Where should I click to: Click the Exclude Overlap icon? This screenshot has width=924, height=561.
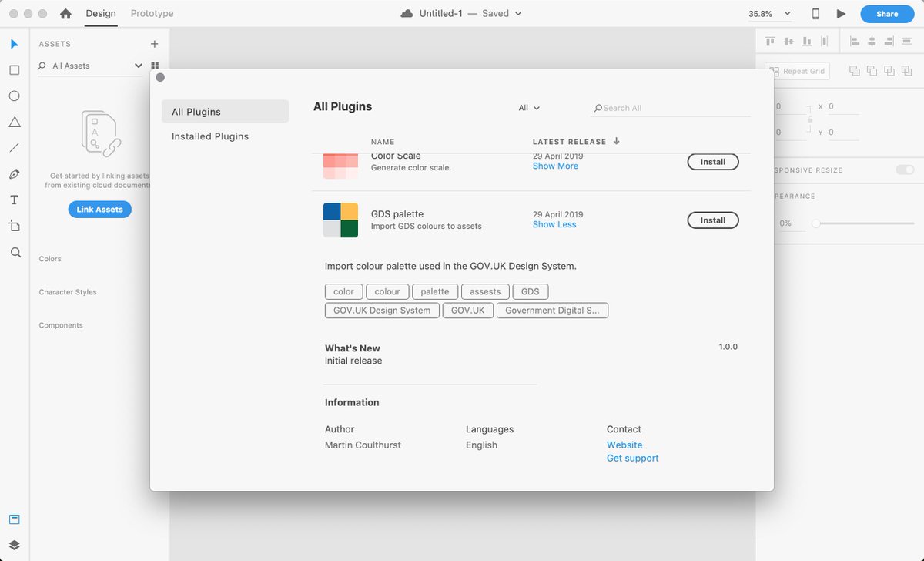(x=908, y=71)
